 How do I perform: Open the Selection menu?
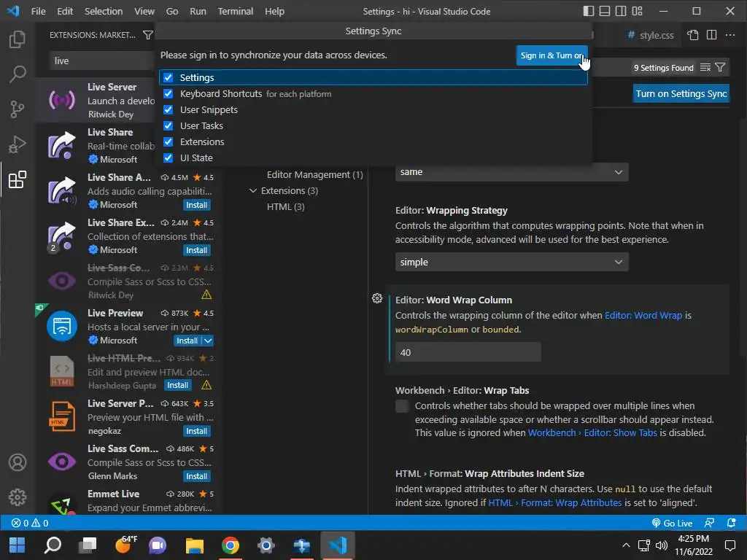(x=104, y=11)
